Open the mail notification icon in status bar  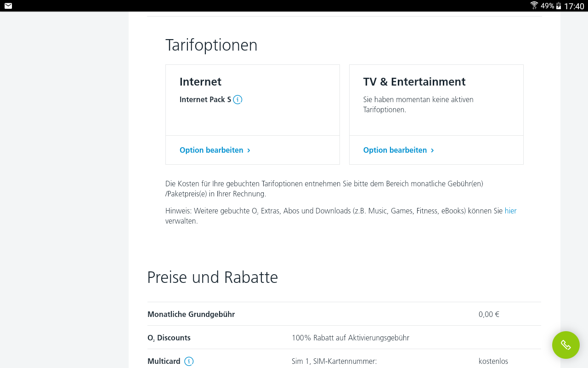pyautogui.click(x=8, y=6)
